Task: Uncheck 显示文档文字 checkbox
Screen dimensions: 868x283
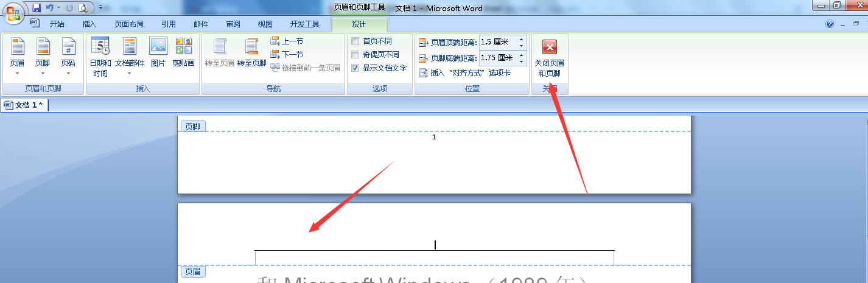Action: click(355, 68)
